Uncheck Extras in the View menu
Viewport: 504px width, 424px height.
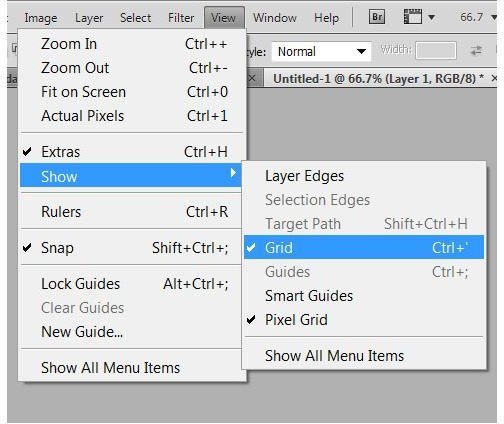click(131, 152)
